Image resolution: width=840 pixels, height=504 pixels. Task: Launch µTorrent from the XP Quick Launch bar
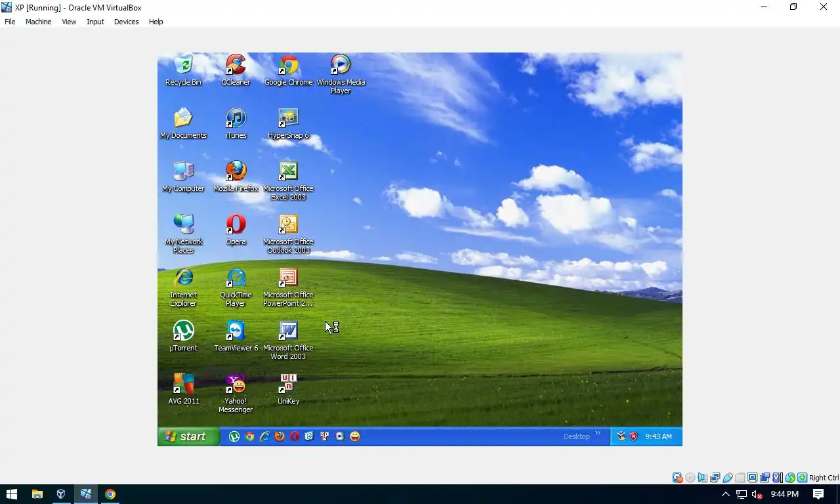[x=234, y=436]
